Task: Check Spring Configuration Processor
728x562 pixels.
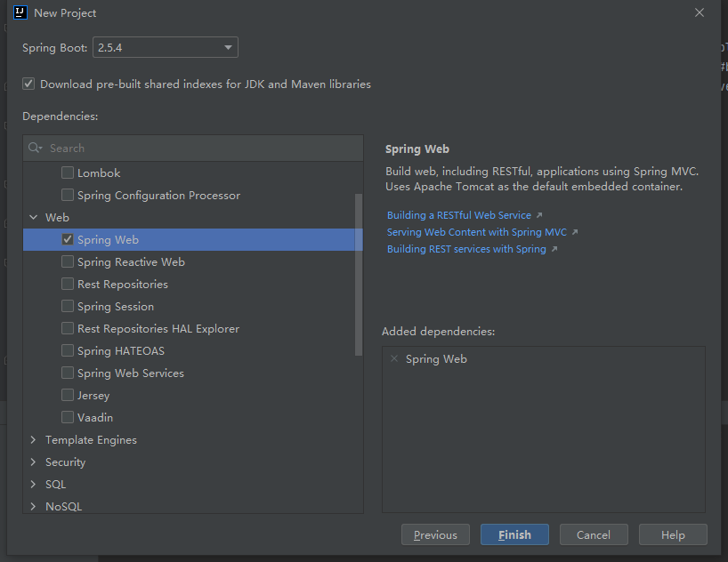Action: (68, 195)
